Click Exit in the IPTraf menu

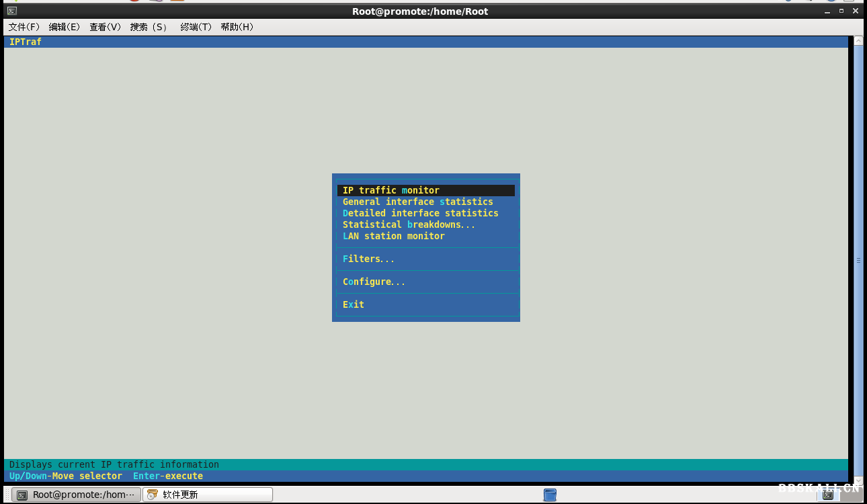coord(354,304)
